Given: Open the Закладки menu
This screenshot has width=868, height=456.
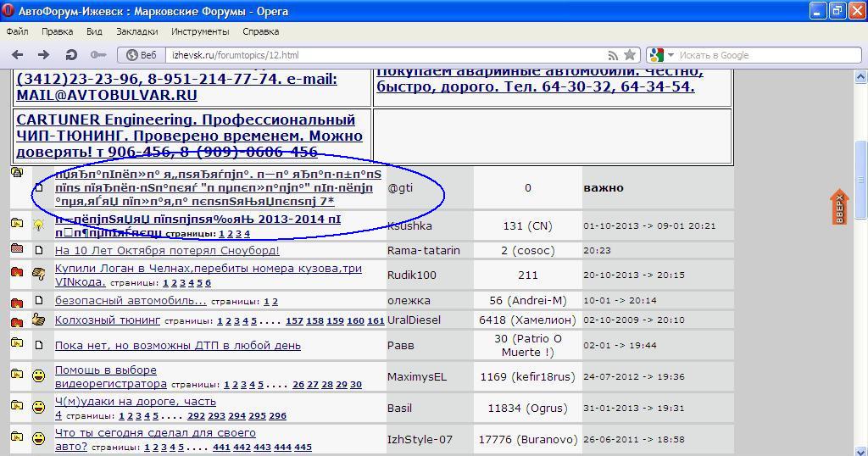Looking at the screenshot, I should (x=136, y=31).
